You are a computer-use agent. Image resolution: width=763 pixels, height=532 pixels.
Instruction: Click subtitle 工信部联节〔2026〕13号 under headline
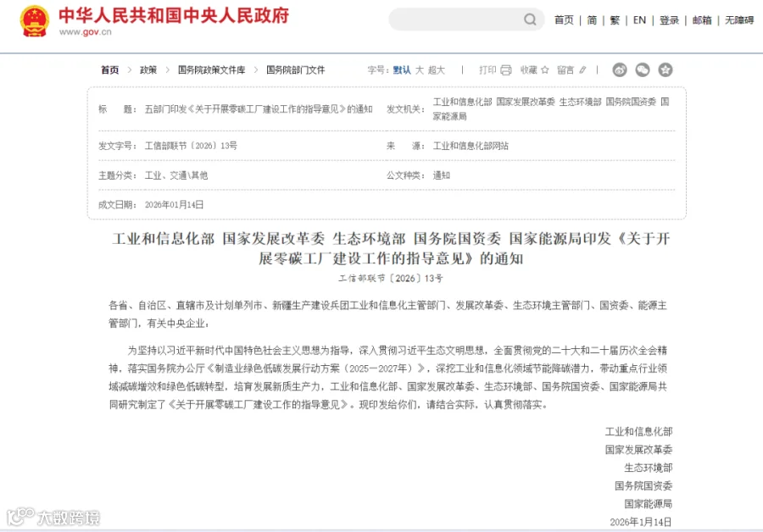(x=391, y=278)
